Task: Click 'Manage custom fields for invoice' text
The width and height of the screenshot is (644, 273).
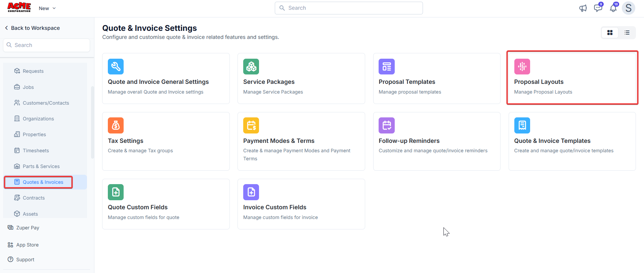Action: pos(281,217)
